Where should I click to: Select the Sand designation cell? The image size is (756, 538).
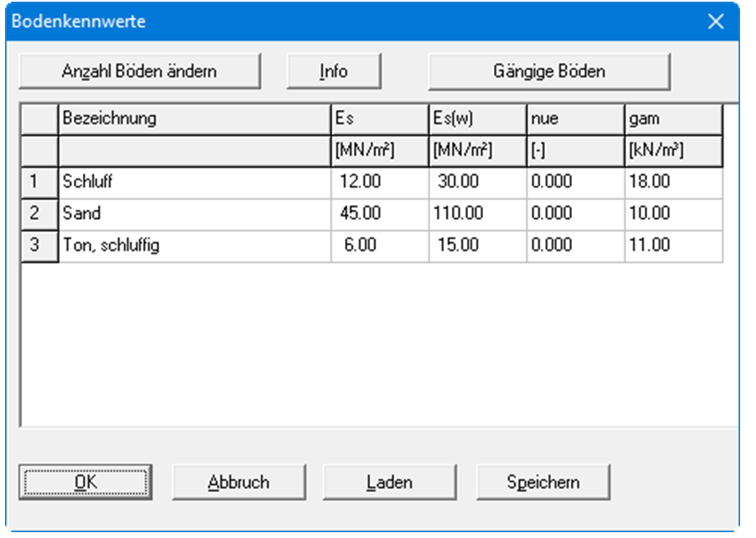tap(194, 213)
